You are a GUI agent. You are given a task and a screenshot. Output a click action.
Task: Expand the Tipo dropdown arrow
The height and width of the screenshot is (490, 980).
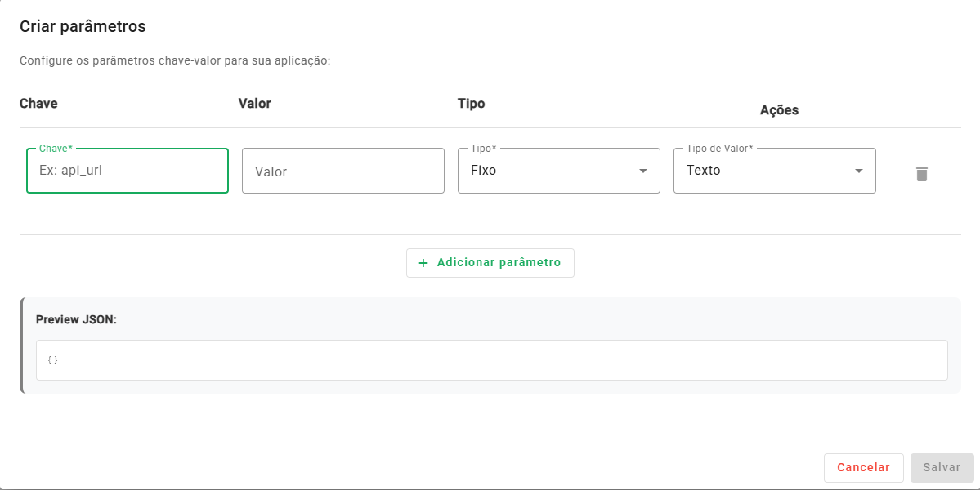click(x=643, y=171)
